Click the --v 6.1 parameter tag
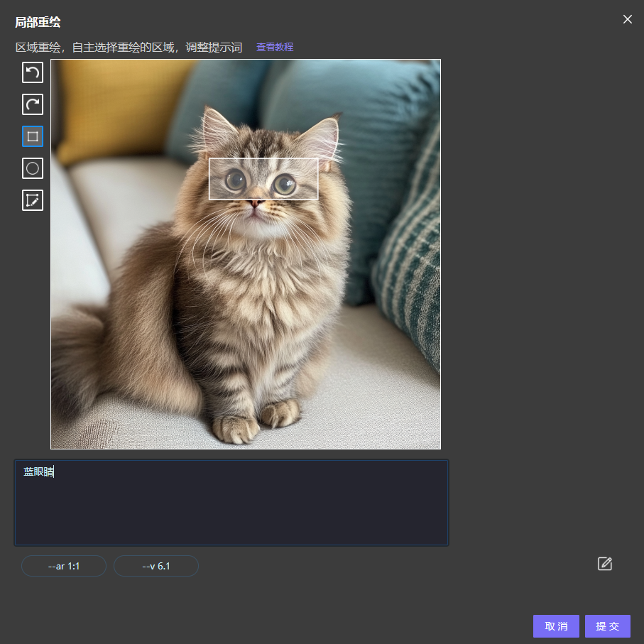 pyautogui.click(x=156, y=566)
